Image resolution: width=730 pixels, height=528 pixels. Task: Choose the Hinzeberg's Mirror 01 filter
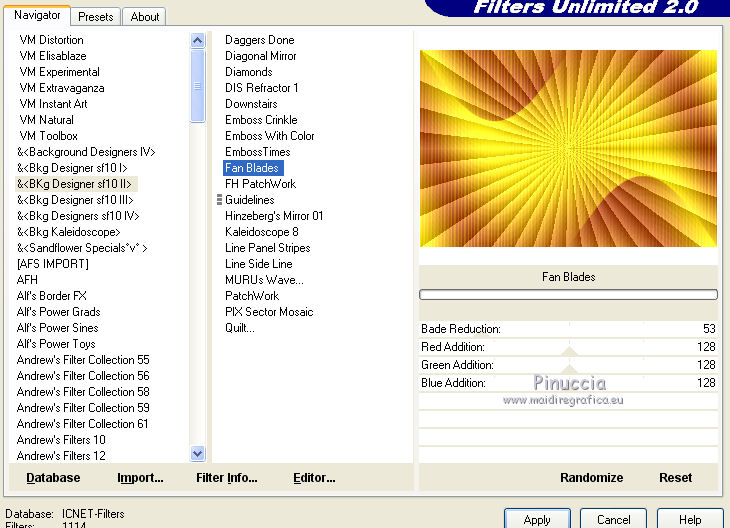(274, 216)
